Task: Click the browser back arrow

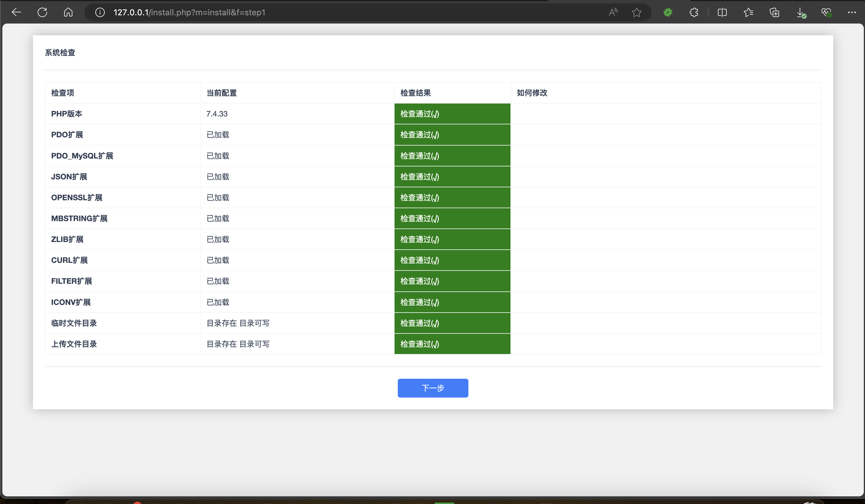Action: pos(16,13)
